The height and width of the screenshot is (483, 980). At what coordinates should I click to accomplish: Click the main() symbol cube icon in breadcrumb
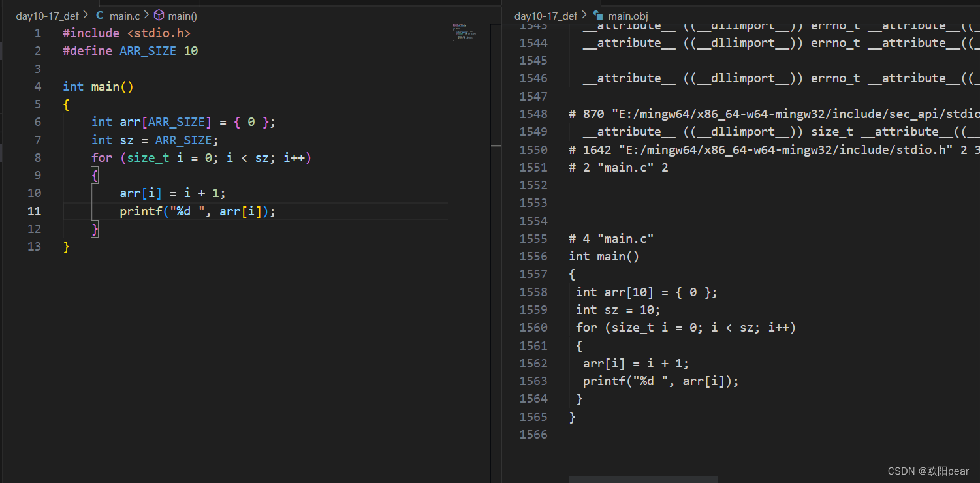159,16
